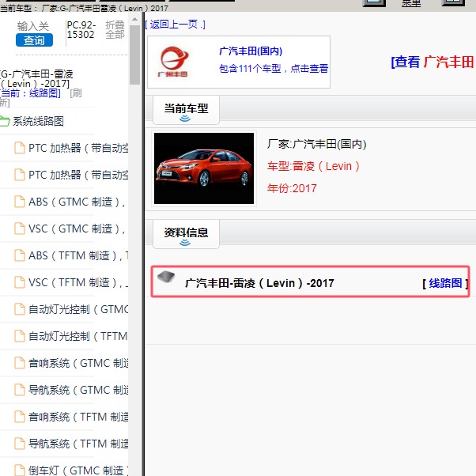476x476 pixels.
Task: Expand the 系统线路图 folder icon
Action: pyautogui.click(x=5, y=121)
